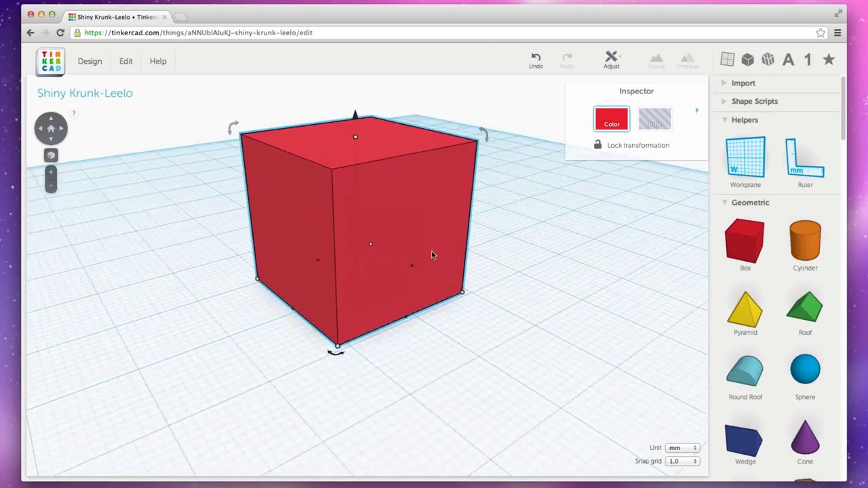The image size is (868, 488).
Task: Click the Tinkercad logo
Action: click(51, 62)
